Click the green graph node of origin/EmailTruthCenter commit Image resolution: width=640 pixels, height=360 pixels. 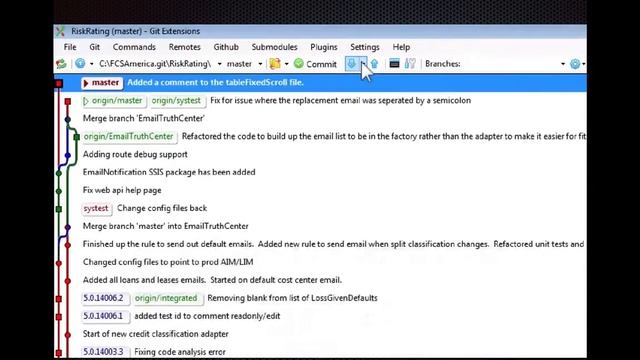pyautogui.click(x=76, y=137)
